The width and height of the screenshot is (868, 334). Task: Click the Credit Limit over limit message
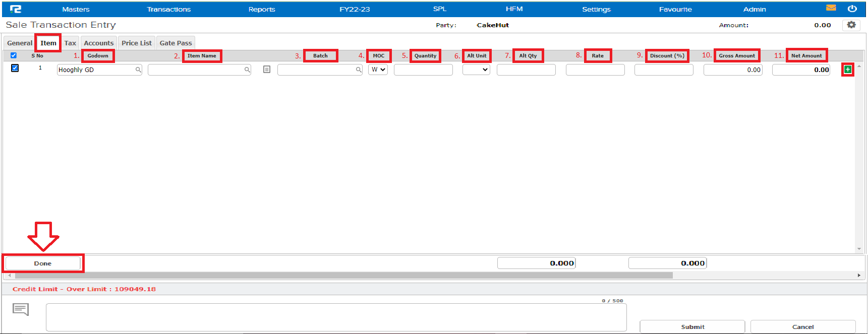pyautogui.click(x=84, y=289)
